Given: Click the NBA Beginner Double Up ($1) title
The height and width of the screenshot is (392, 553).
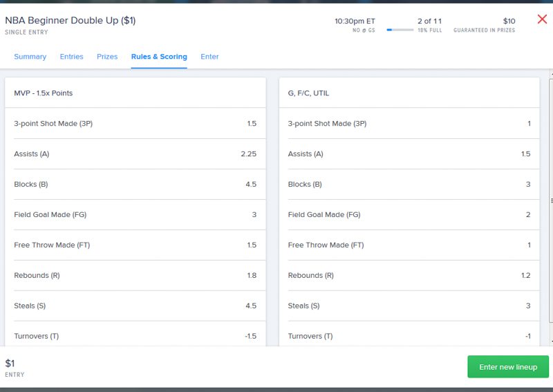Looking at the screenshot, I should (x=71, y=21).
